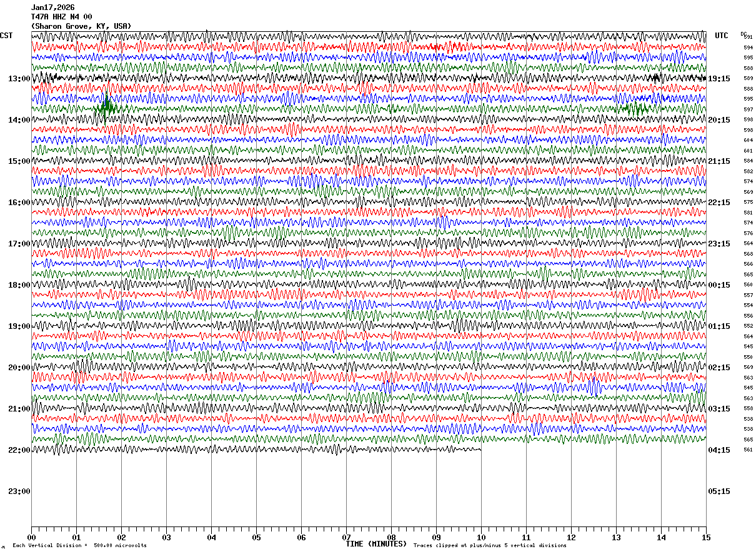Screen dimensions: 756x554
Task: Click the traces clipped footnote text
Action: click(490, 546)
